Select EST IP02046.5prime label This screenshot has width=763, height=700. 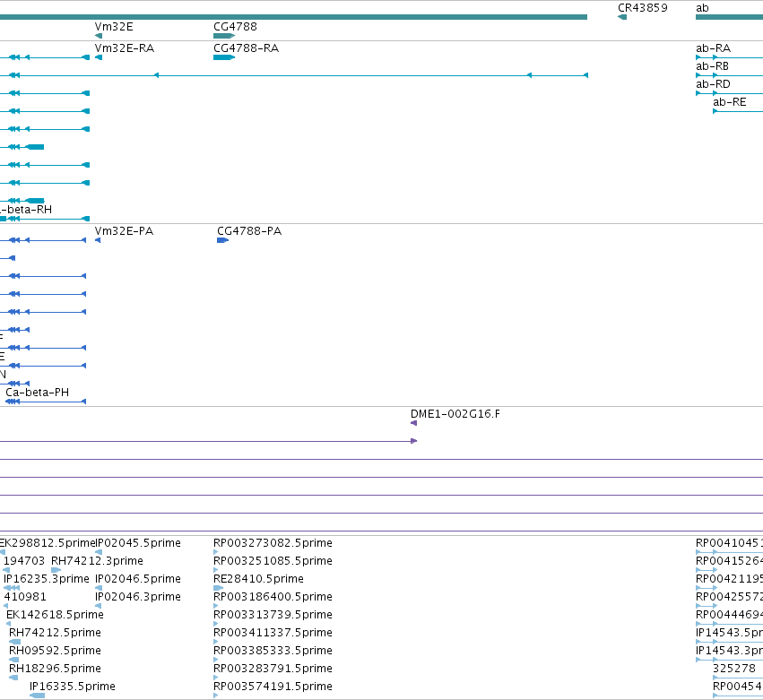pyautogui.click(x=138, y=579)
